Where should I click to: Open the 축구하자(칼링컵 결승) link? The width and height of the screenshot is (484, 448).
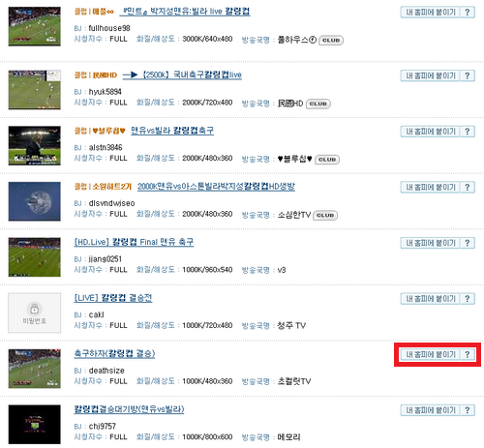pyautogui.click(x=114, y=354)
